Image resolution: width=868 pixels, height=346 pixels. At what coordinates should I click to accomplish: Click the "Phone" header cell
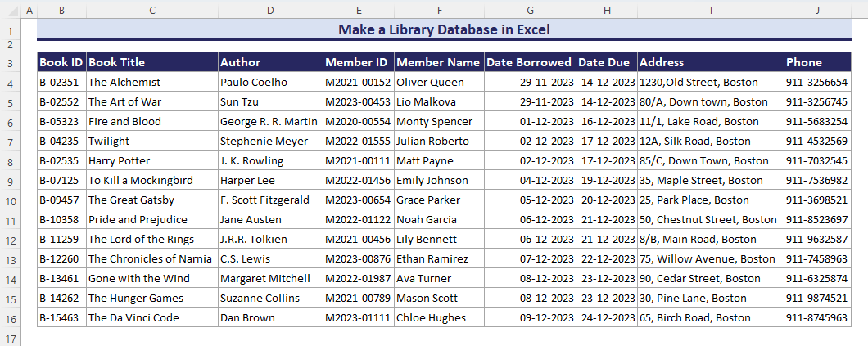816,62
